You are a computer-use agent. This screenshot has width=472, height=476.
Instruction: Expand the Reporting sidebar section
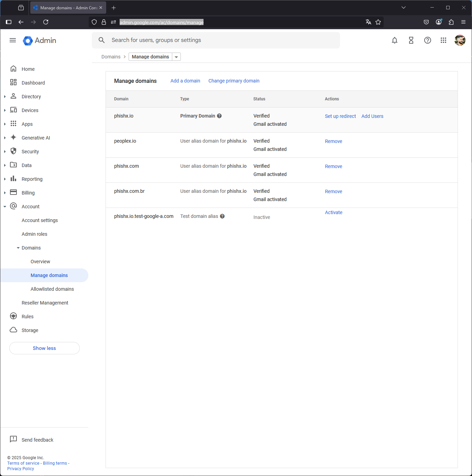tap(5, 179)
